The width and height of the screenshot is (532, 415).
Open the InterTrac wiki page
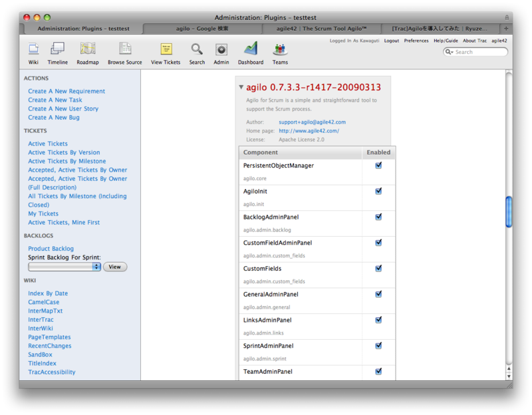[41, 320]
